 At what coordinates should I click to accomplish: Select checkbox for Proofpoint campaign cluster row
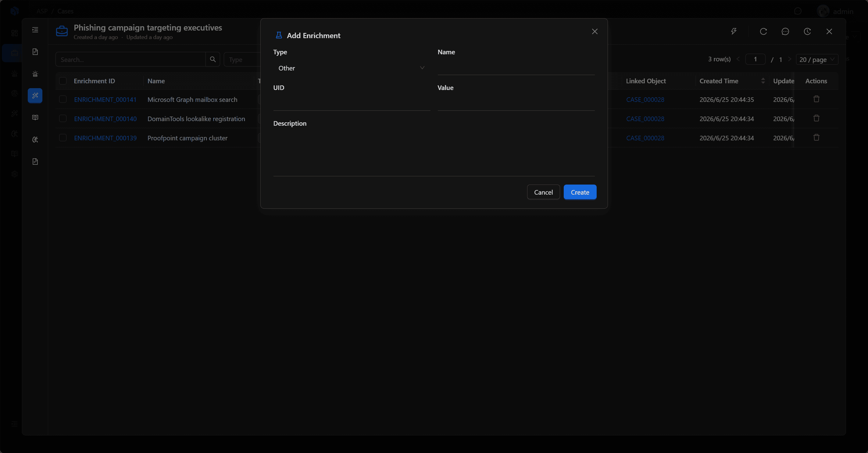pyautogui.click(x=63, y=138)
